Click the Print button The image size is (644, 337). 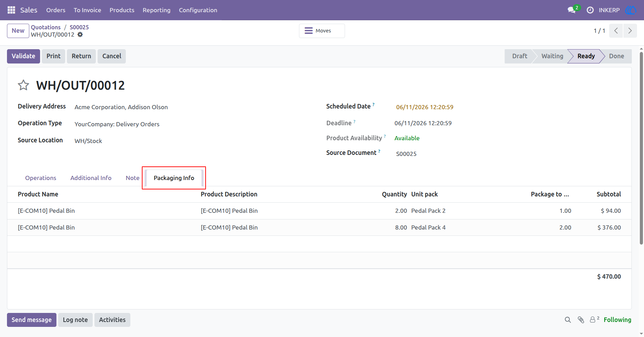click(x=54, y=56)
